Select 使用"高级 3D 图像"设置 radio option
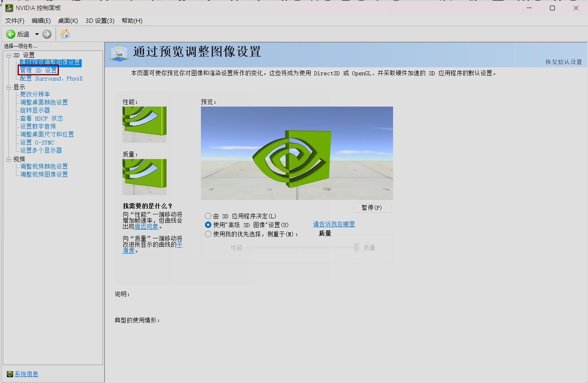 (208, 225)
